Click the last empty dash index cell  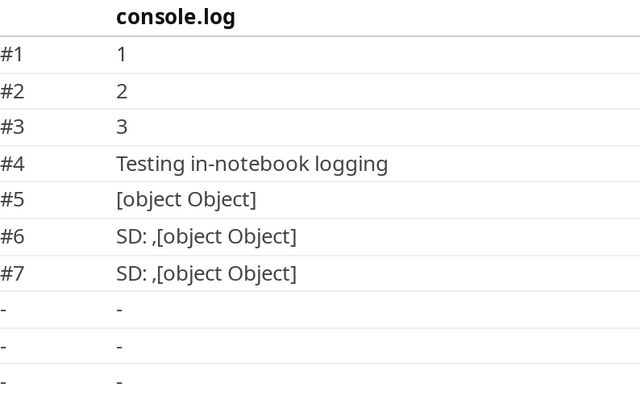click(3, 382)
